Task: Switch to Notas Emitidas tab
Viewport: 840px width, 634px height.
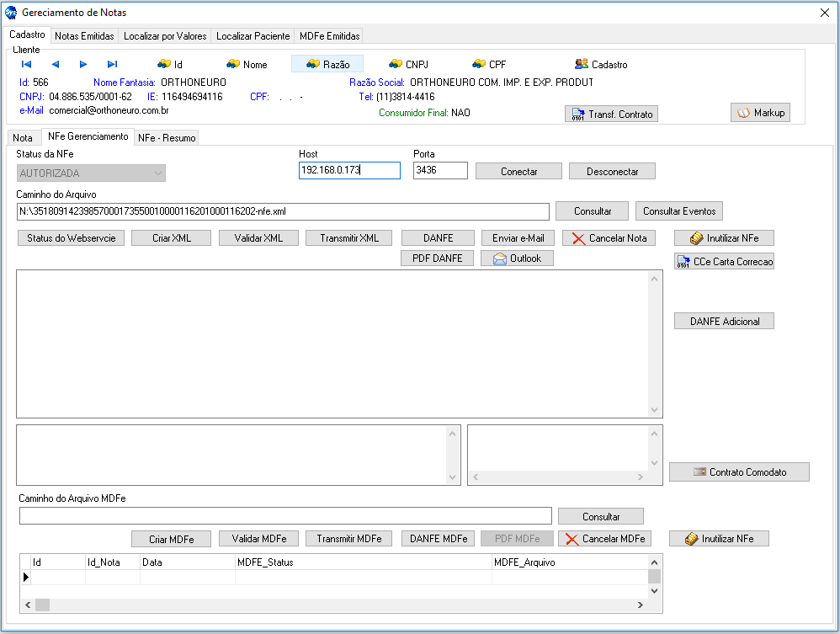Action: (x=84, y=36)
